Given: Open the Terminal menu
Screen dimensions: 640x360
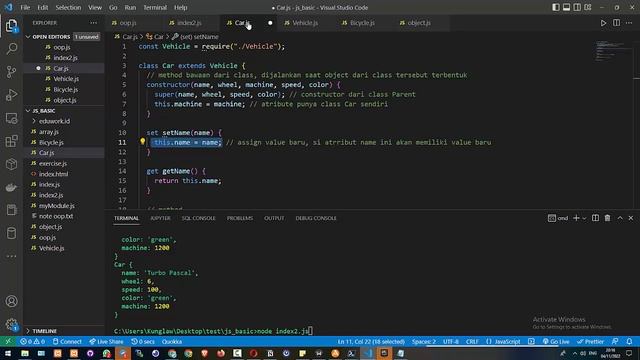Looking at the screenshot, I should (155, 7).
